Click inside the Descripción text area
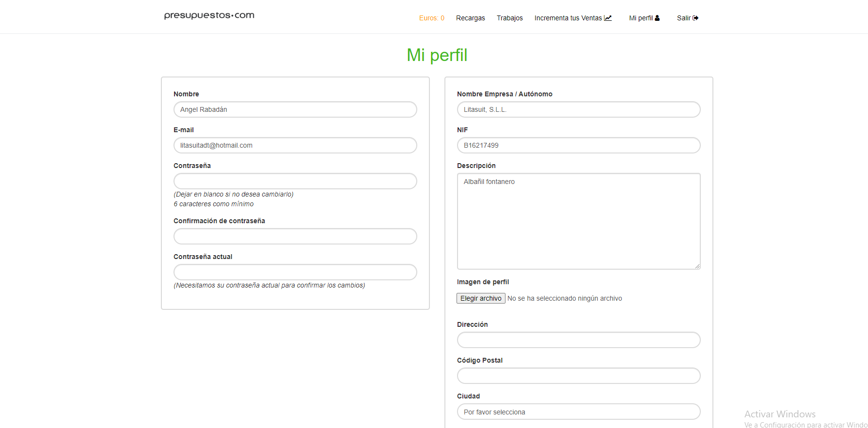 (x=578, y=221)
